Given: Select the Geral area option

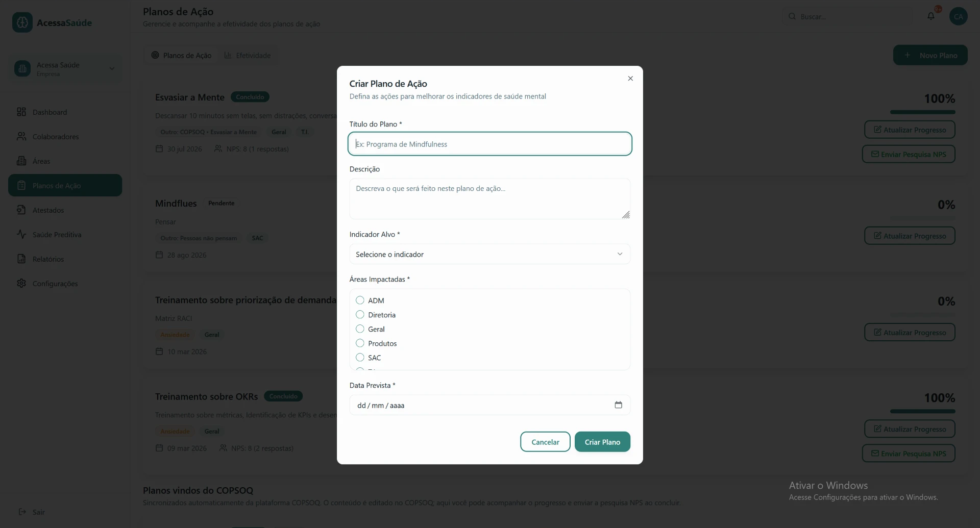Looking at the screenshot, I should pyautogui.click(x=360, y=329).
